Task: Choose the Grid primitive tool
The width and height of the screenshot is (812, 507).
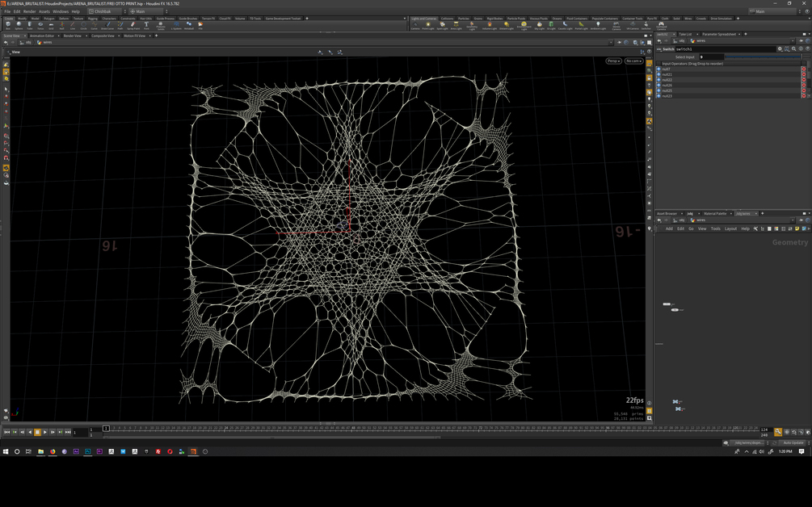Action: click(x=51, y=25)
